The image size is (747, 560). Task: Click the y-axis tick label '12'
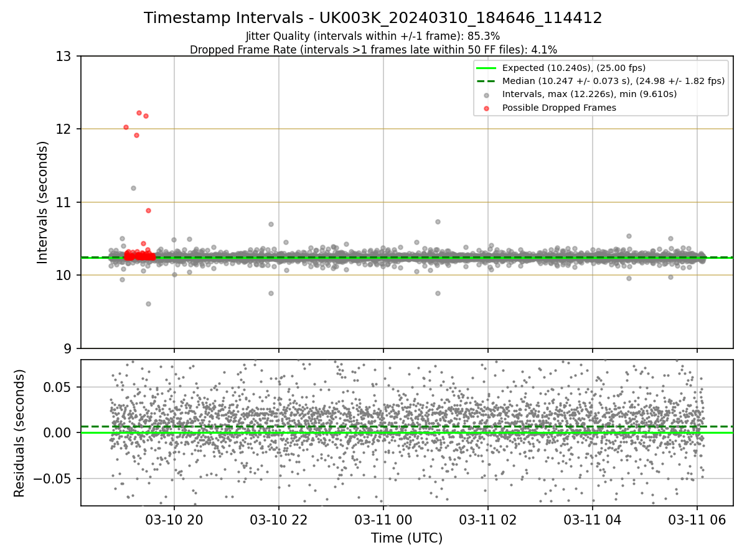[x=64, y=129]
